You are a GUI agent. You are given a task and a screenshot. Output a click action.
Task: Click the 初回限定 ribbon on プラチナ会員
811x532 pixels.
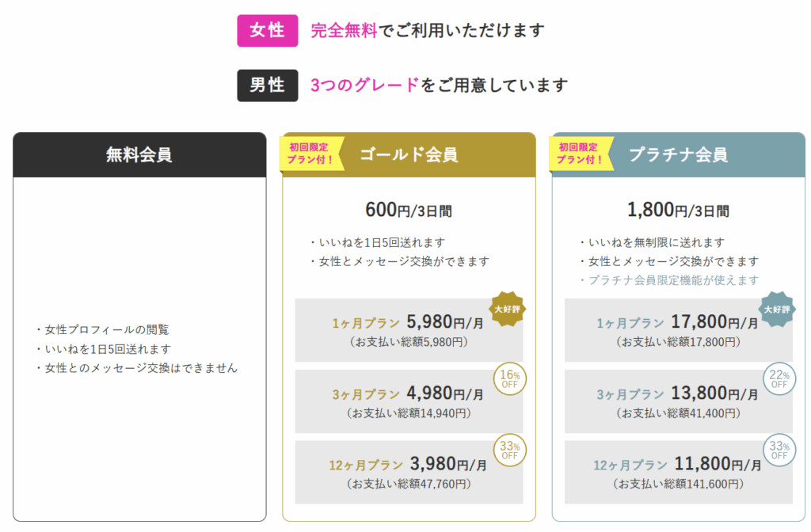pos(581,154)
